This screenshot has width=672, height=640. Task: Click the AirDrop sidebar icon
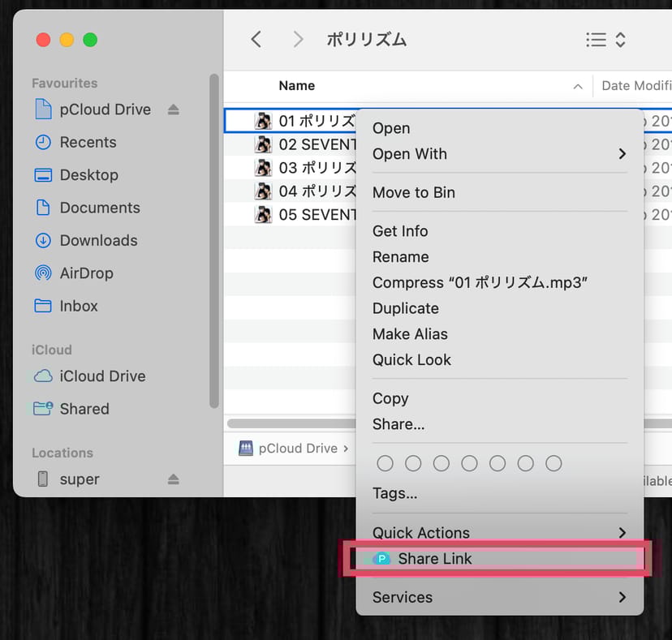[43, 273]
